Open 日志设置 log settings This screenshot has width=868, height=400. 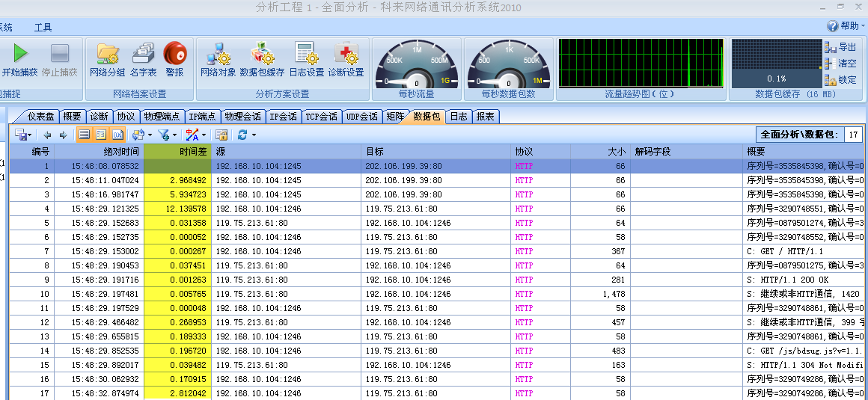coord(306,54)
